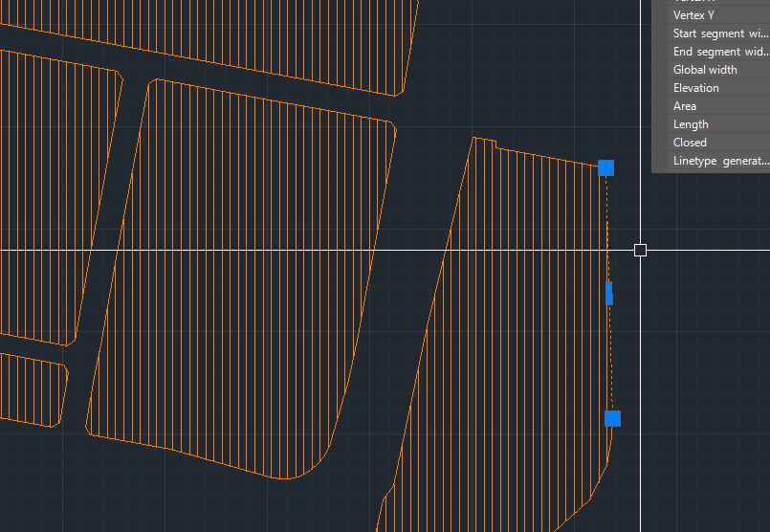Select the Linetype generation property row
This screenshot has height=532, width=770.
[x=719, y=161]
